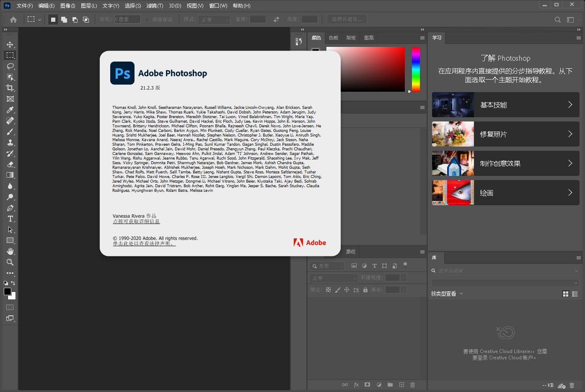This screenshot has height=392, width=585.
Task: Open the Painting (绘画) tutorial
Action: [x=506, y=193]
